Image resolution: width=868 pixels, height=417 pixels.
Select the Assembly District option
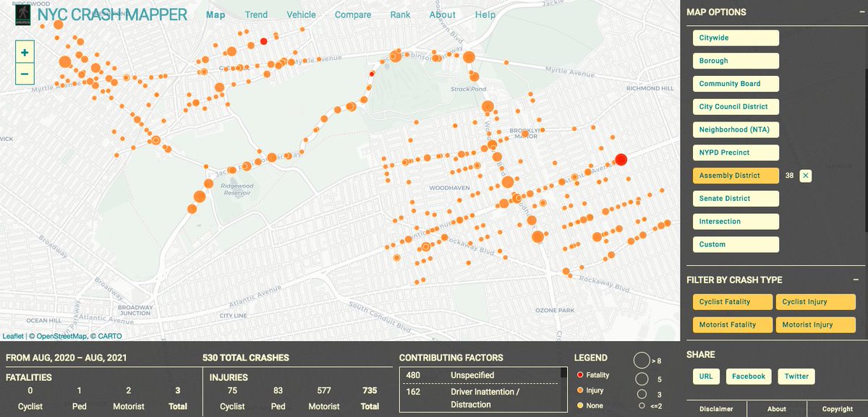(x=736, y=176)
